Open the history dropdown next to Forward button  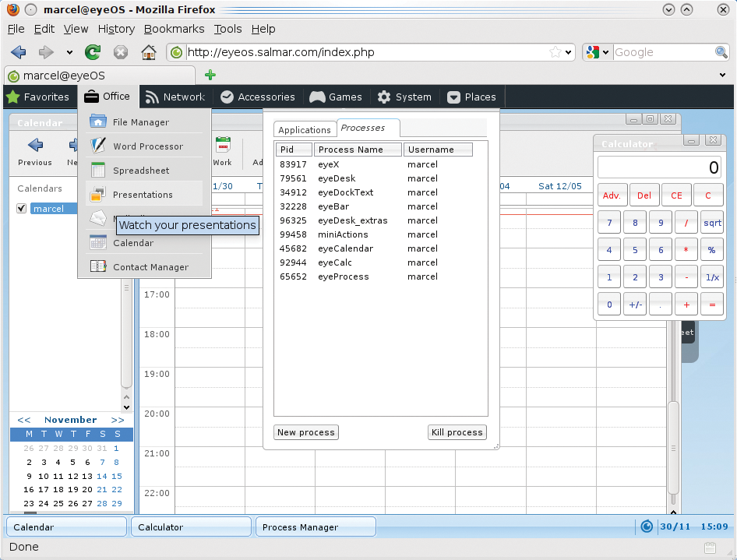coord(69,53)
